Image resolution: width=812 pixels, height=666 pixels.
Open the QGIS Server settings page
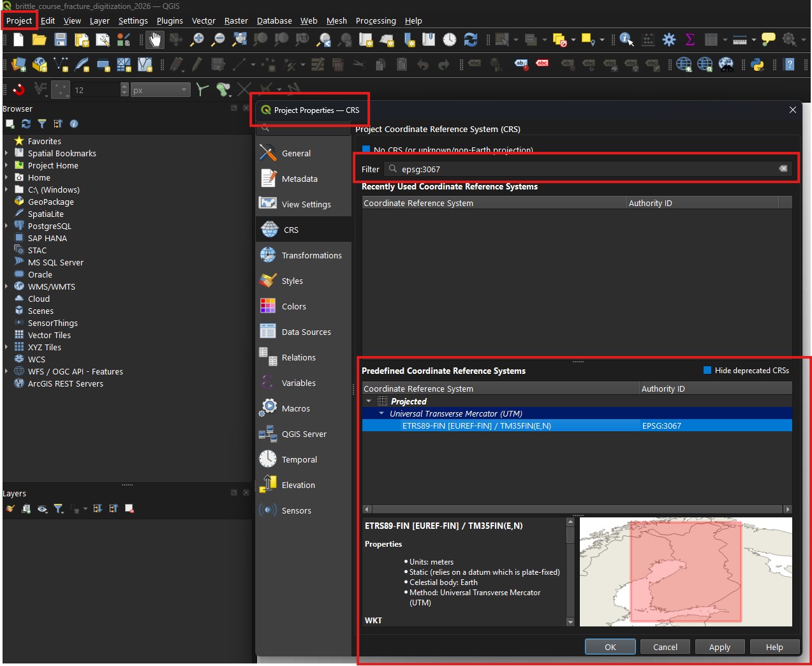tap(304, 434)
